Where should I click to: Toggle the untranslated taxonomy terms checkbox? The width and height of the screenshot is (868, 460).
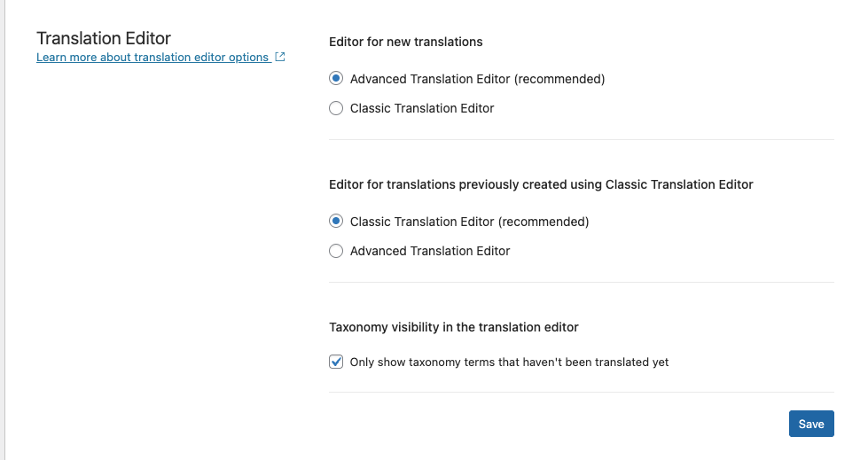click(x=336, y=362)
